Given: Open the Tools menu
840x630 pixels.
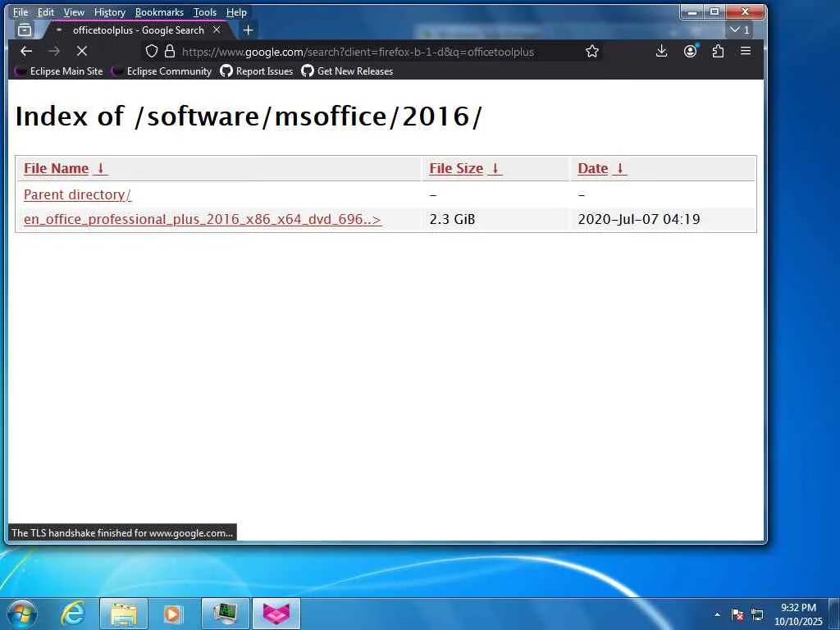Looking at the screenshot, I should point(204,11).
